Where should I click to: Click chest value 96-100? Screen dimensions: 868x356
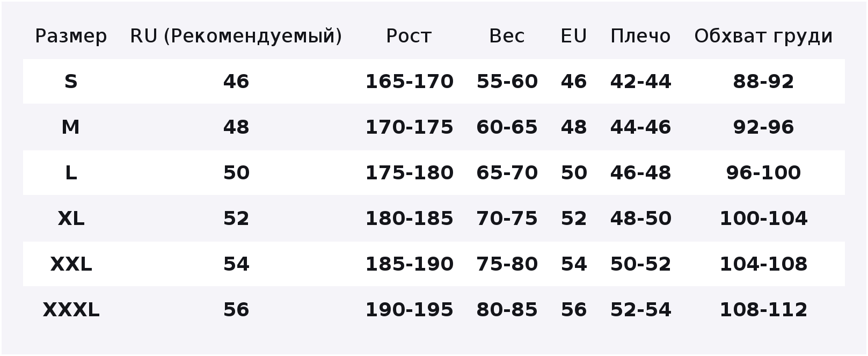[x=763, y=173]
